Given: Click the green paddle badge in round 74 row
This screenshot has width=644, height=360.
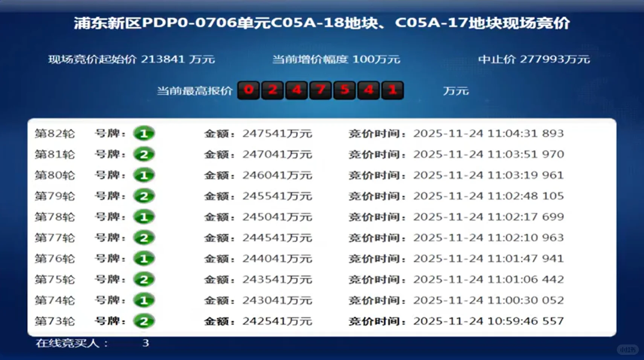Looking at the screenshot, I should pyautogui.click(x=144, y=300).
